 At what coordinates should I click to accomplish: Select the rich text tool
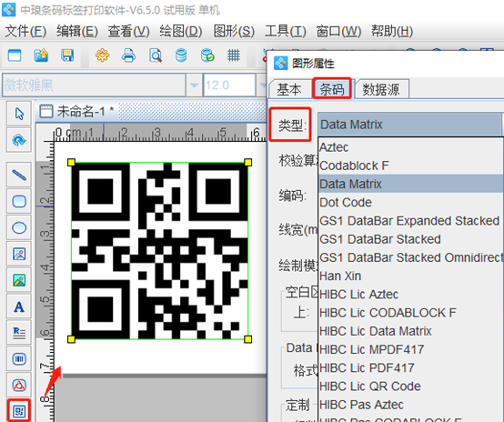tap(19, 333)
